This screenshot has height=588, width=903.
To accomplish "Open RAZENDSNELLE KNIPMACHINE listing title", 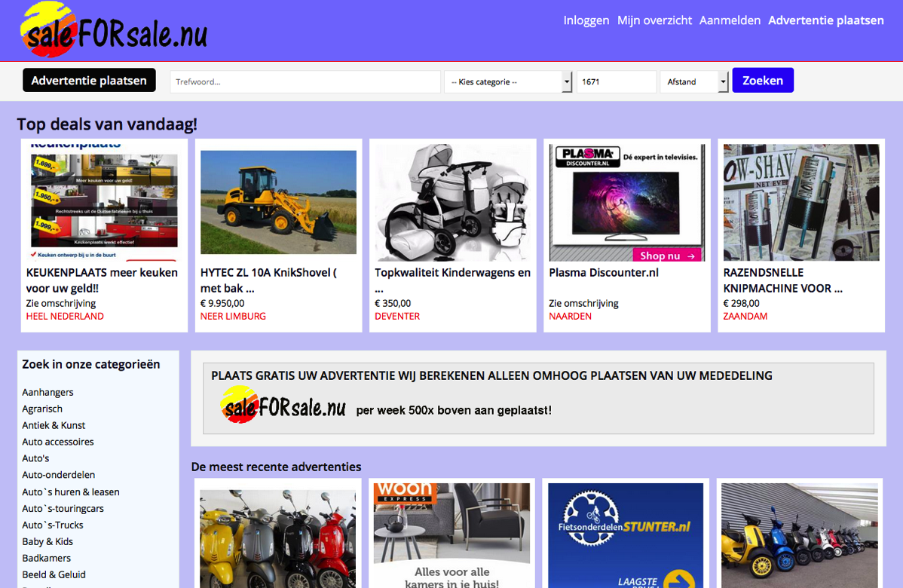I will [782, 280].
